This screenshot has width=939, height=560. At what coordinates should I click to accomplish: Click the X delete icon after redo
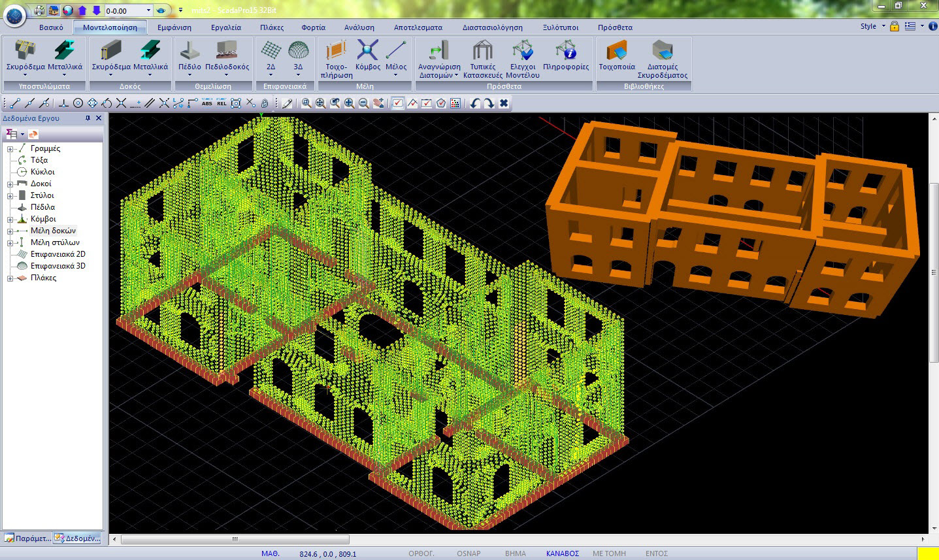tap(504, 103)
